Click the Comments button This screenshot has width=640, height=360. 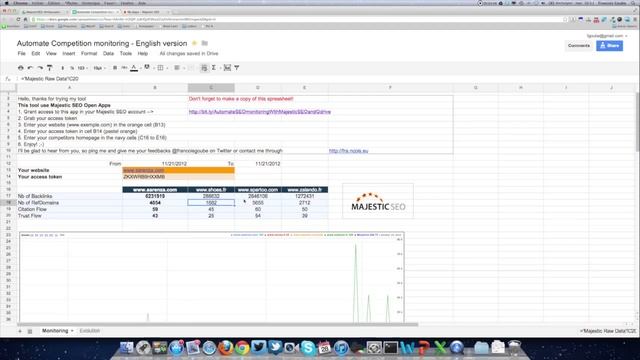[579, 46]
